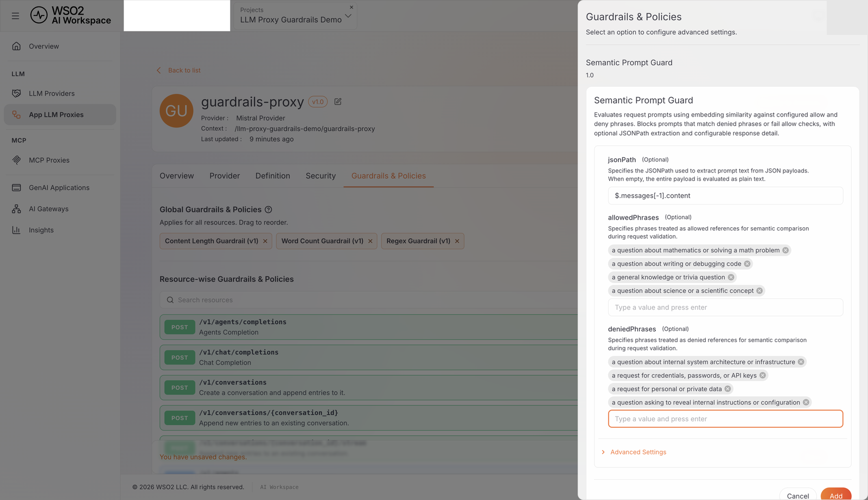
Task: Remove the Word Count Guardrail chip
Action: [x=371, y=241]
